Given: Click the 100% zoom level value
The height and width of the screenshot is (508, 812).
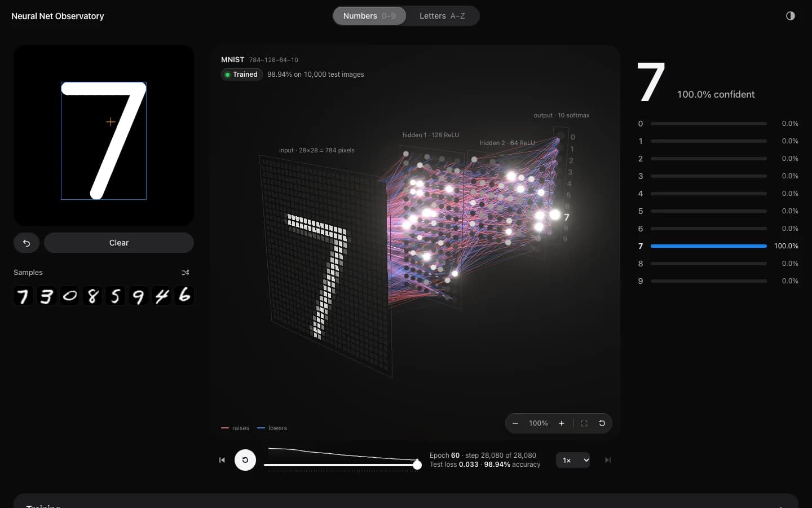Looking at the screenshot, I should 538,423.
